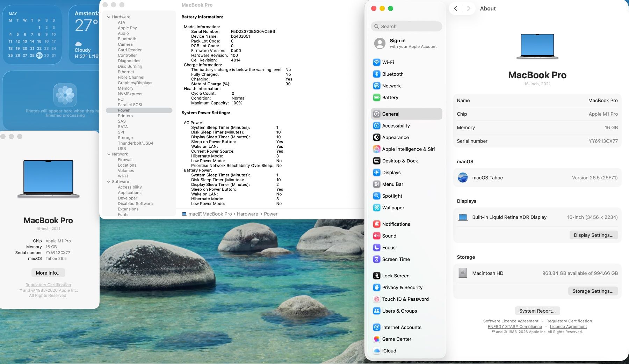Open the Sound settings icon

(x=377, y=236)
